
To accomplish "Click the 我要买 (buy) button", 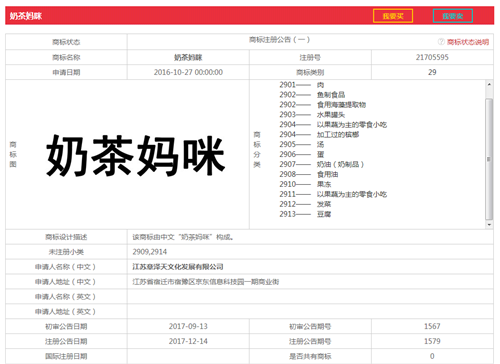I will pyautogui.click(x=393, y=16).
